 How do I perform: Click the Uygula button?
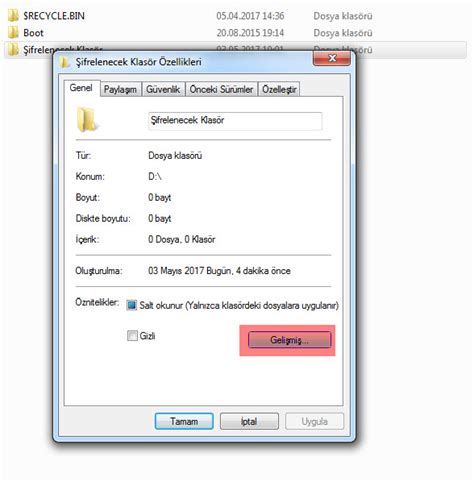click(x=314, y=421)
